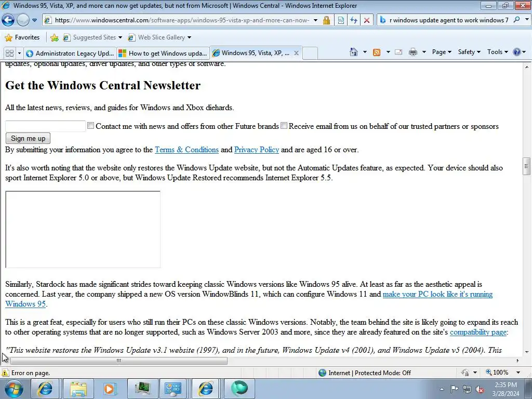
Task: Open the Page menu
Action: point(442,52)
